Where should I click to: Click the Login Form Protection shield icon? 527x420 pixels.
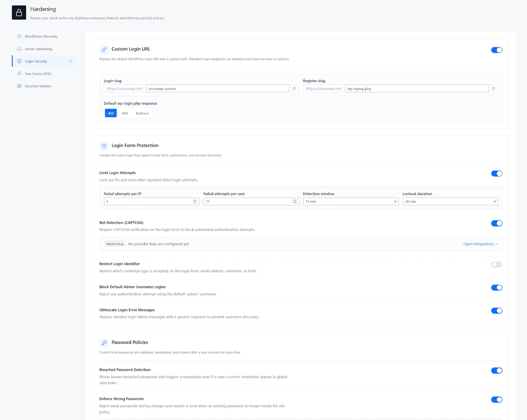104,146
